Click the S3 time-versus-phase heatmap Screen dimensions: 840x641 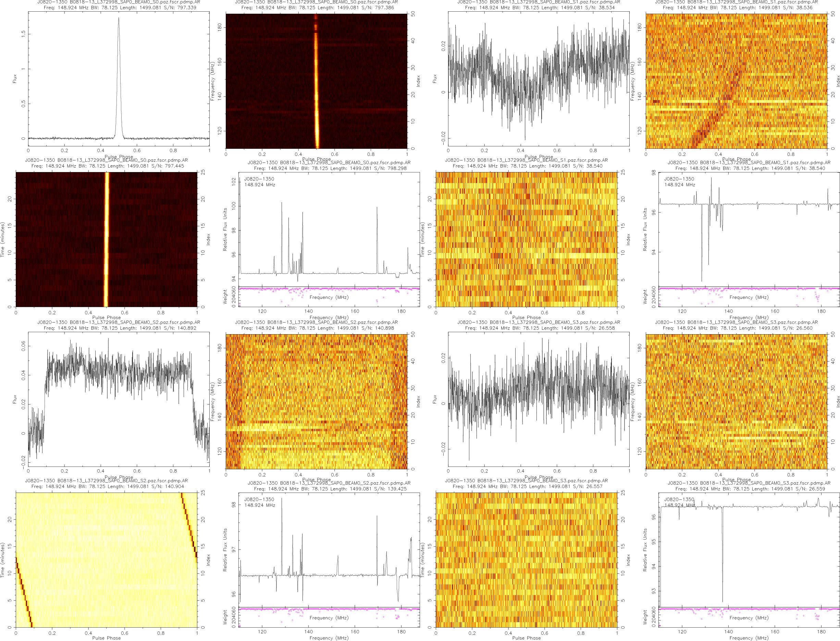point(526,560)
